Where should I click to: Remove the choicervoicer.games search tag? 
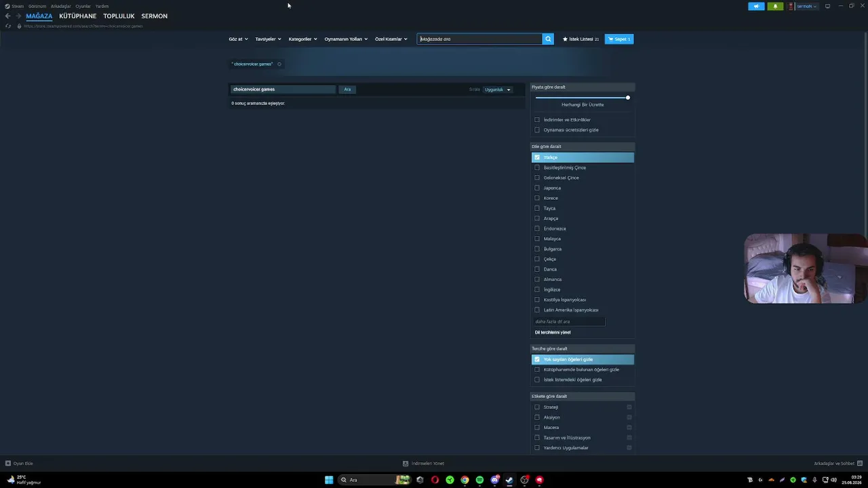[279, 64]
